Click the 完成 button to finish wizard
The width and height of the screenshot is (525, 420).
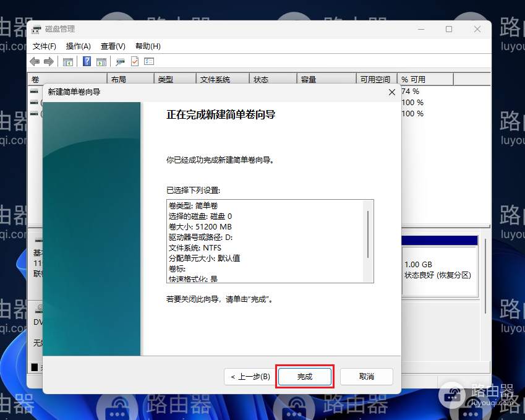pos(305,377)
